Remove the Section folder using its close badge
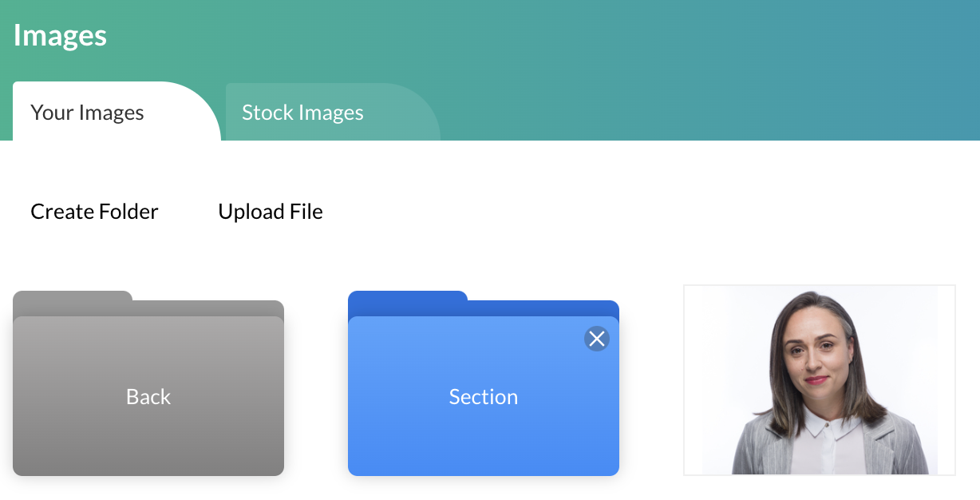This screenshot has width=980, height=500. (x=596, y=339)
